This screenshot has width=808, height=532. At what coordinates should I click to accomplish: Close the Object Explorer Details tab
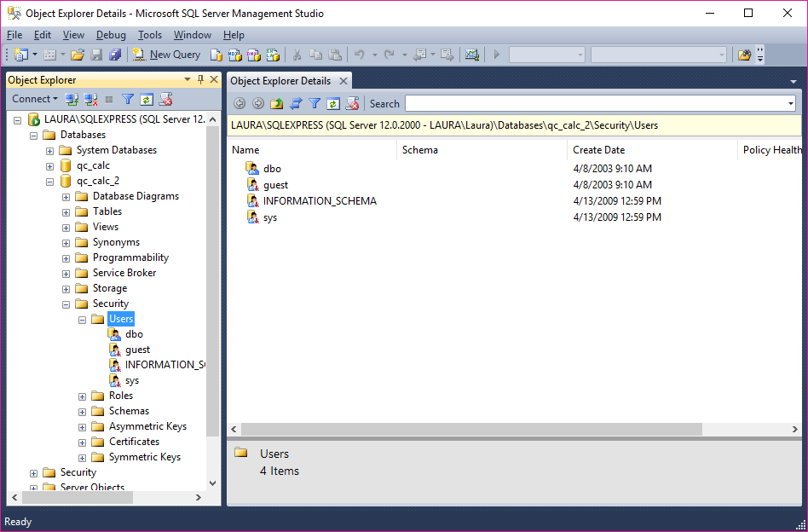pos(343,81)
